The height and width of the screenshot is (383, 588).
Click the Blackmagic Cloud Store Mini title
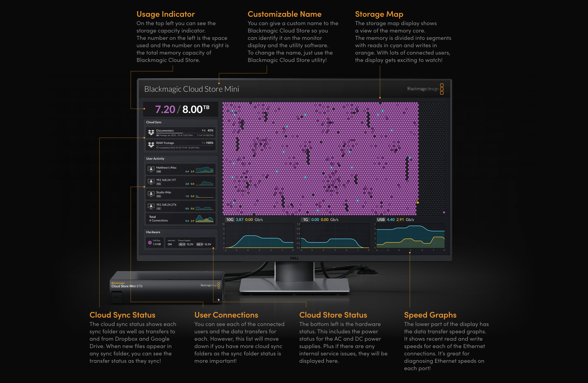click(x=191, y=89)
